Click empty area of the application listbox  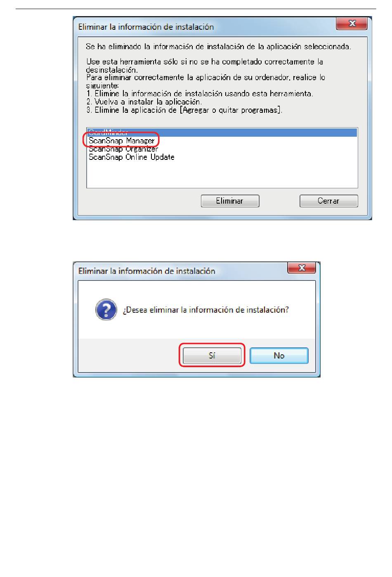222,175
